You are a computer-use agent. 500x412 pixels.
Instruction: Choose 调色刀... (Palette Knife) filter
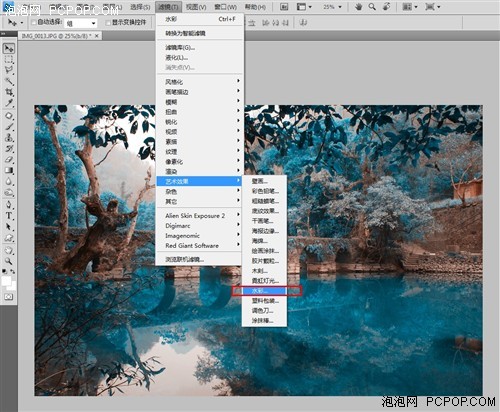coord(264,311)
